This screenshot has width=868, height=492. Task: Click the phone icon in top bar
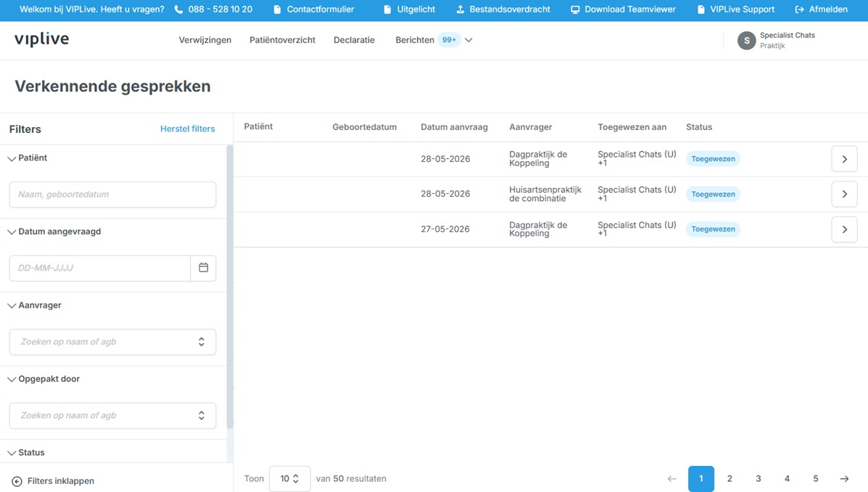(x=179, y=9)
